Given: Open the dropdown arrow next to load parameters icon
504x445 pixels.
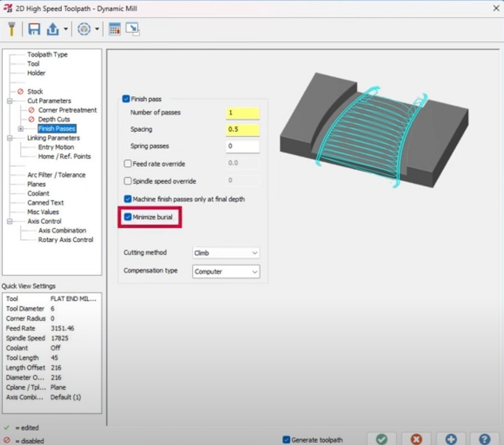Looking at the screenshot, I should 66,29.
